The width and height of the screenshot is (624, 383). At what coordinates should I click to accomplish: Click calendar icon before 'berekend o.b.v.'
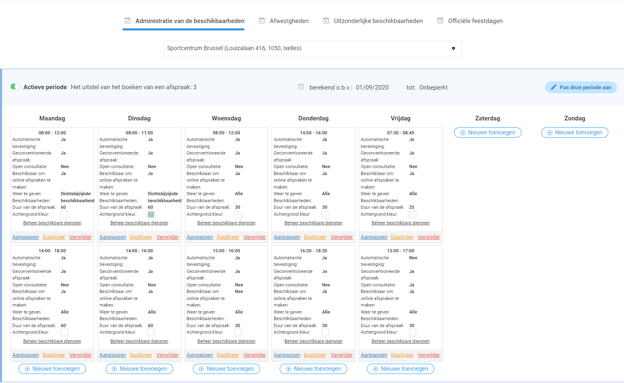[x=301, y=87]
